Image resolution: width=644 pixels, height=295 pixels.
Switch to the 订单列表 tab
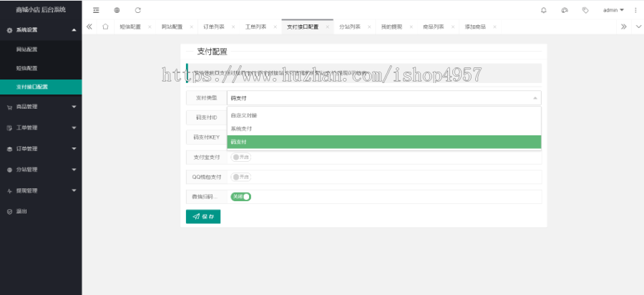click(x=213, y=27)
